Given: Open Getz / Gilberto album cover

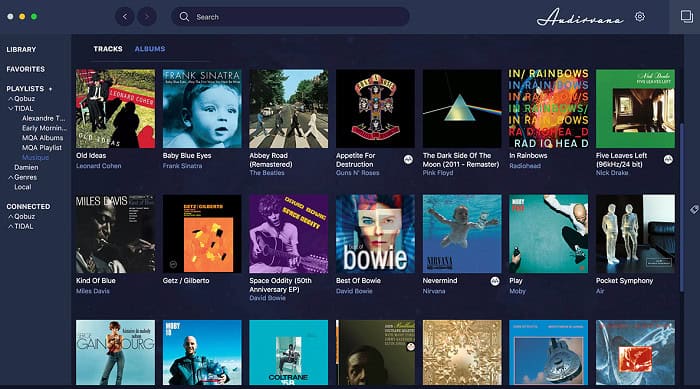Looking at the screenshot, I should [x=202, y=234].
